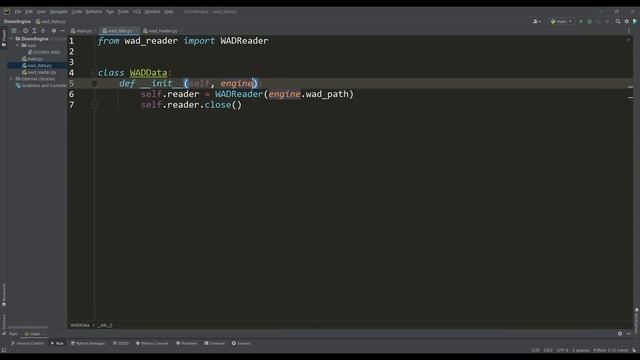Open Problems tool window
The width and height of the screenshot is (640, 360).
(187, 344)
